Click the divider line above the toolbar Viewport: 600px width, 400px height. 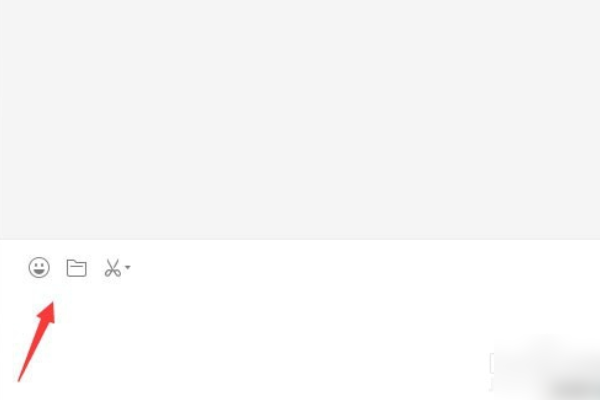click(300, 240)
